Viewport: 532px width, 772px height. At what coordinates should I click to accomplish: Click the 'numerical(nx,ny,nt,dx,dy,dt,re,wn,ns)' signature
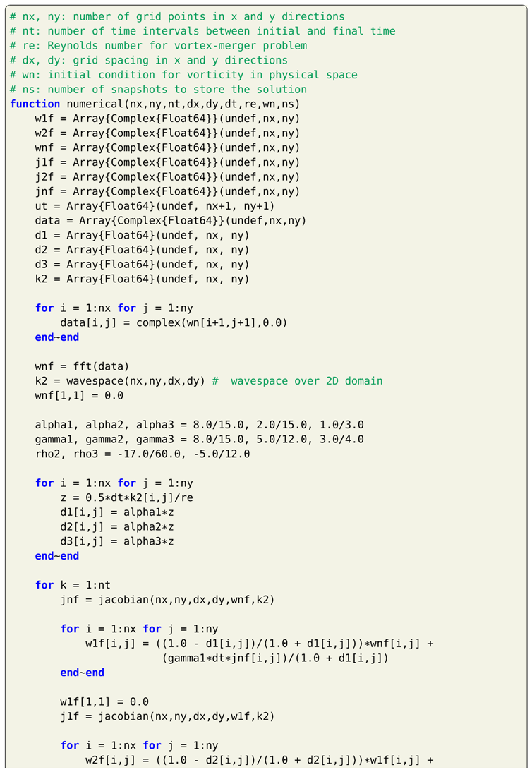click(183, 104)
